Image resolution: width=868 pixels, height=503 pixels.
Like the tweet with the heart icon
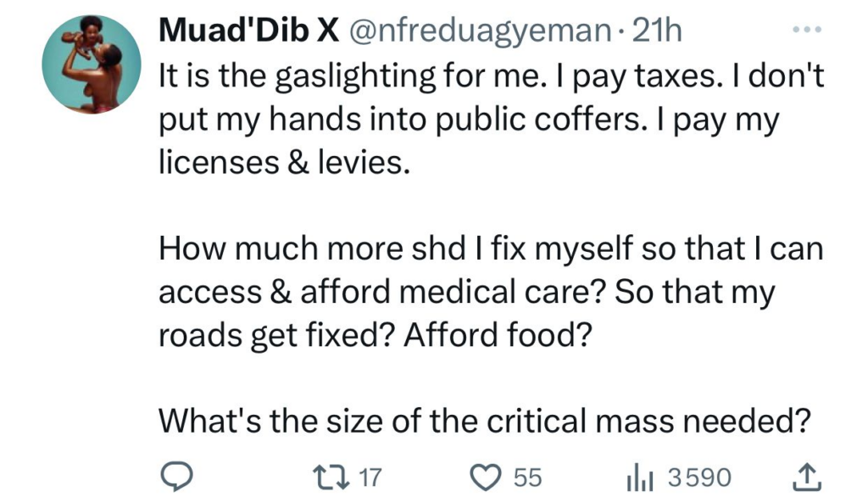click(x=487, y=478)
